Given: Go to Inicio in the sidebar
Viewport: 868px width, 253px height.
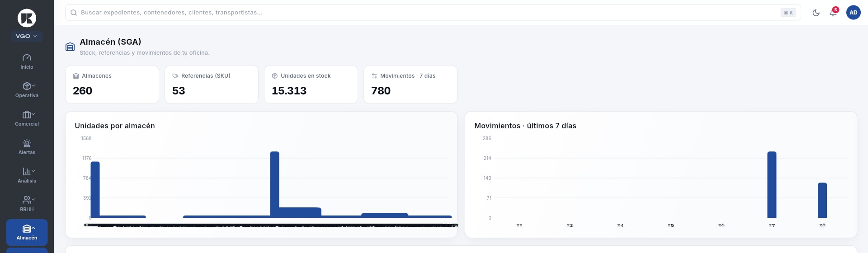Looking at the screenshot, I should point(27,62).
